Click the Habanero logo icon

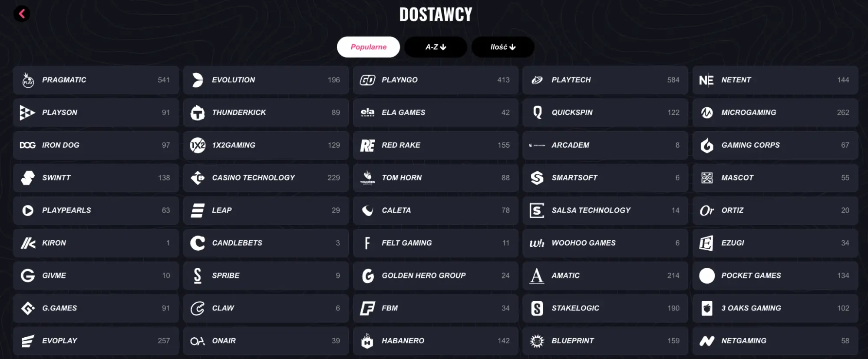click(367, 341)
